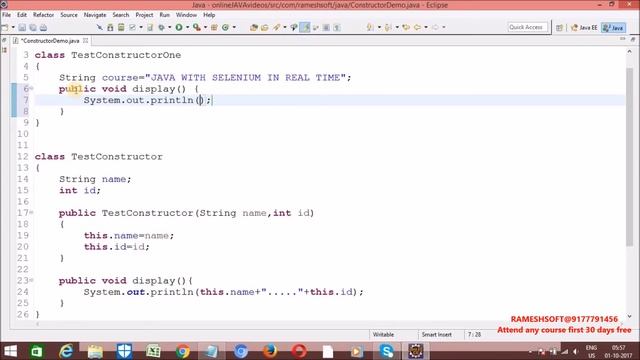Click the Smart Insert status entry
Image resolution: width=640 pixels, height=360 pixels.
tap(437, 335)
